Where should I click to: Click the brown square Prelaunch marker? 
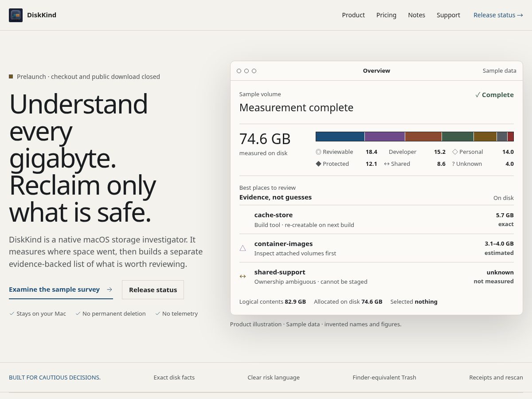click(11, 77)
